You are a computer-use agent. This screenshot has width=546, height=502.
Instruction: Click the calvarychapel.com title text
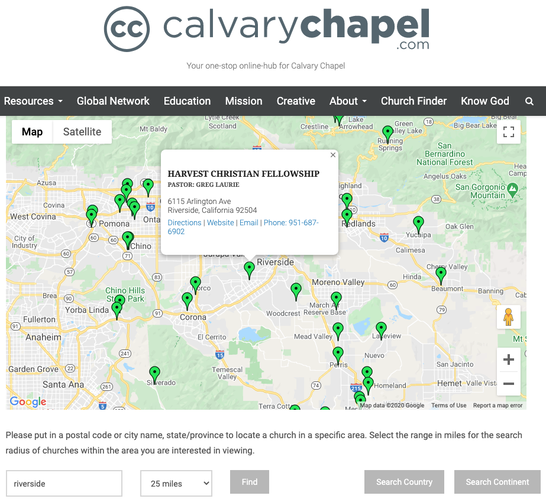(296, 29)
